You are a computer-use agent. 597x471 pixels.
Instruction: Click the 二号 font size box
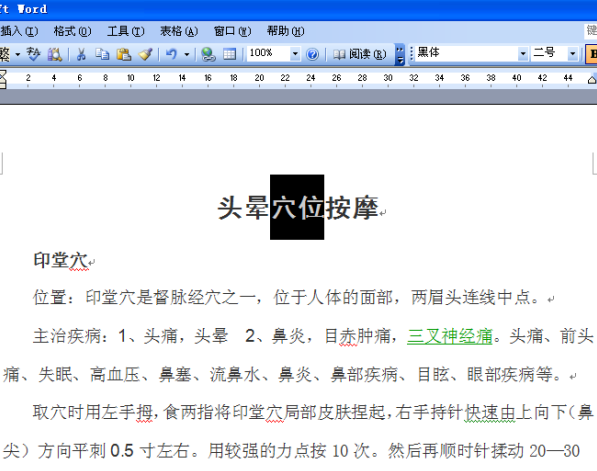click(x=549, y=53)
